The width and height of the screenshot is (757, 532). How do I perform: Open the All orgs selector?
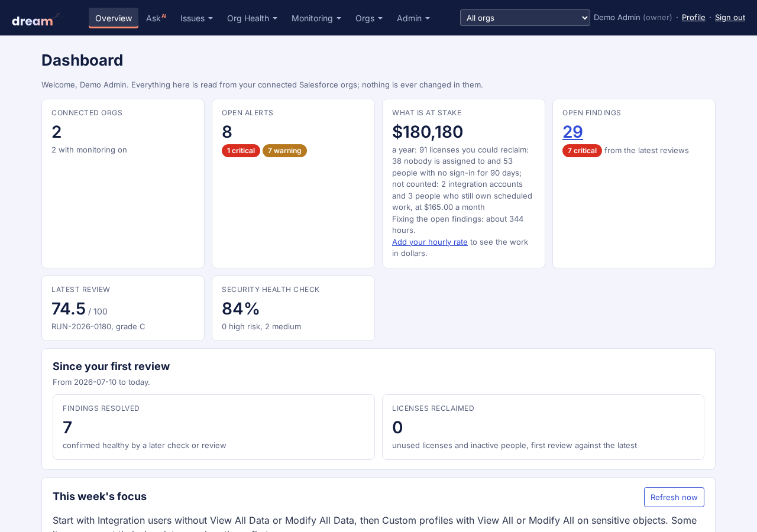(525, 18)
